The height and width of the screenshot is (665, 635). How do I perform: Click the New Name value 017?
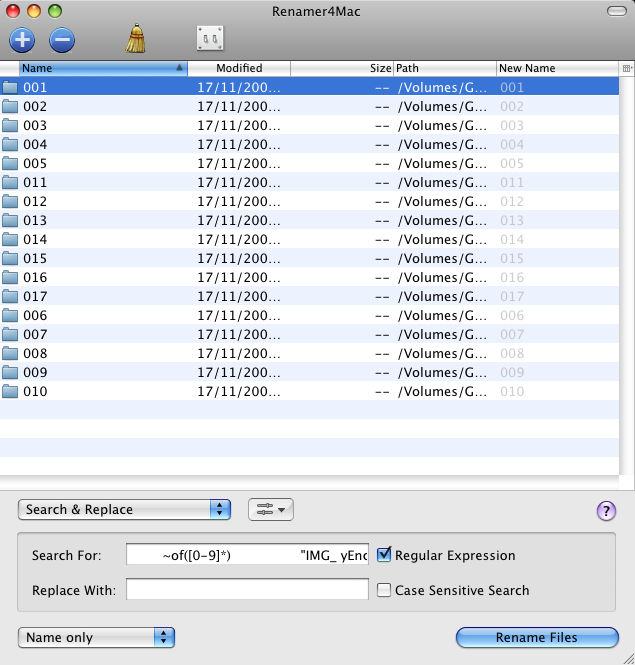(x=512, y=296)
